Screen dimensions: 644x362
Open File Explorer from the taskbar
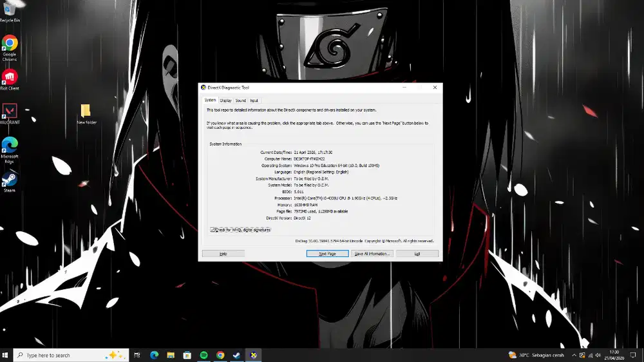171,355
